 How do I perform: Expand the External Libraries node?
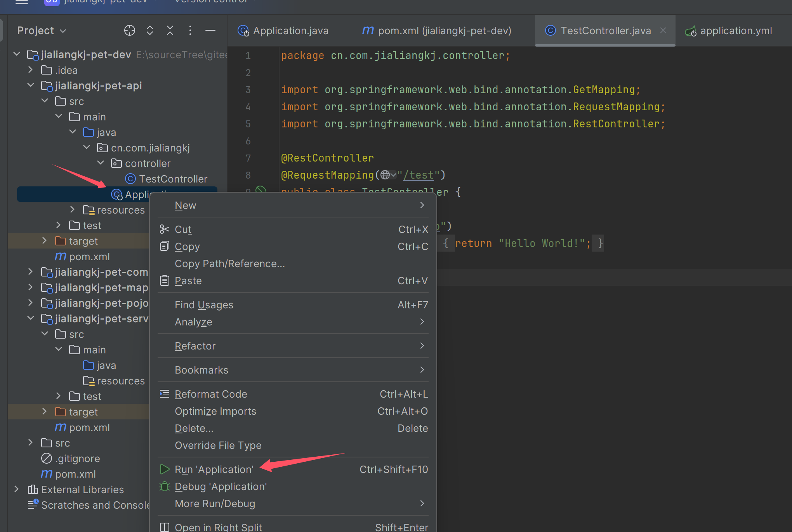pyautogui.click(x=17, y=489)
